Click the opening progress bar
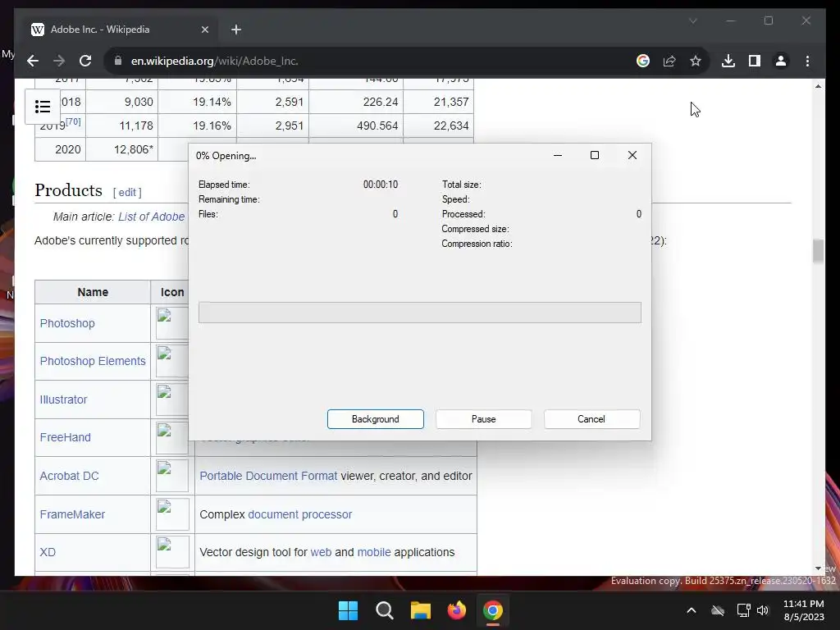 click(x=419, y=313)
